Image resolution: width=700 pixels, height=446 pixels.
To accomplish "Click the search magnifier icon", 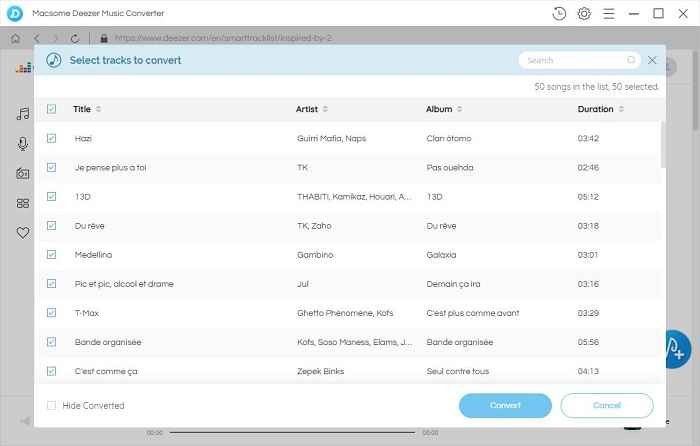I will [631, 60].
